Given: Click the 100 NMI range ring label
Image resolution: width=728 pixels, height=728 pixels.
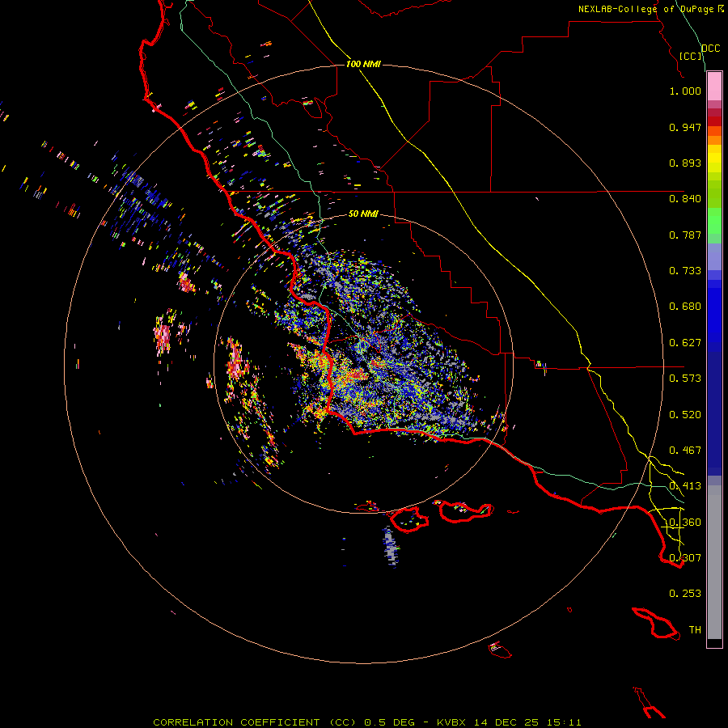Looking at the screenshot, I should (x=363, y=64).
